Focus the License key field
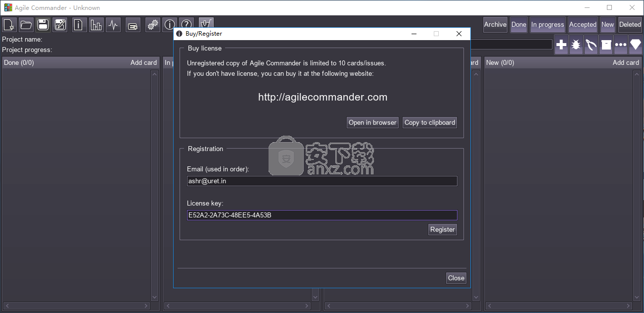This screenshot has height=313, width=644. 322,215
